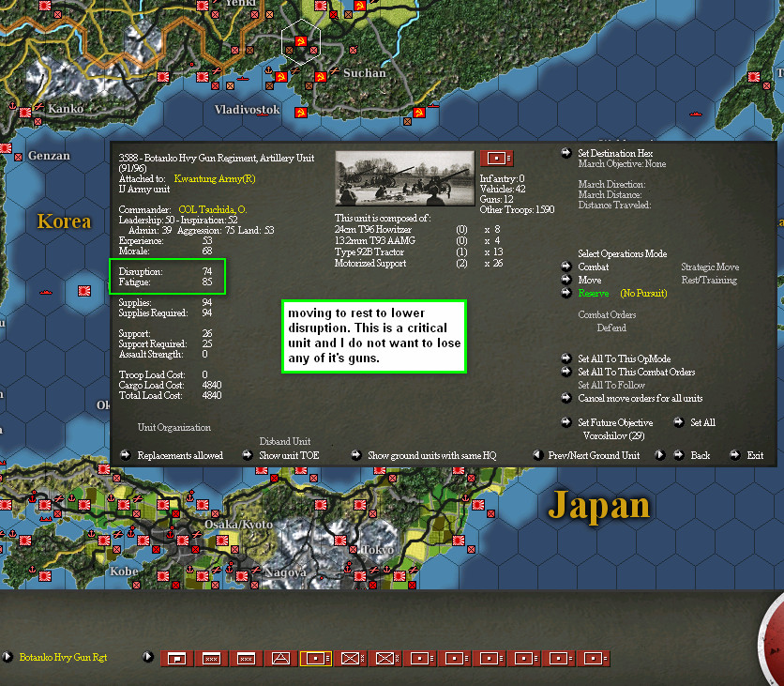The image size is (784, 686).
Task: Click 13.2mm T93 AAMG device row
Action: (x=417, y=240)
